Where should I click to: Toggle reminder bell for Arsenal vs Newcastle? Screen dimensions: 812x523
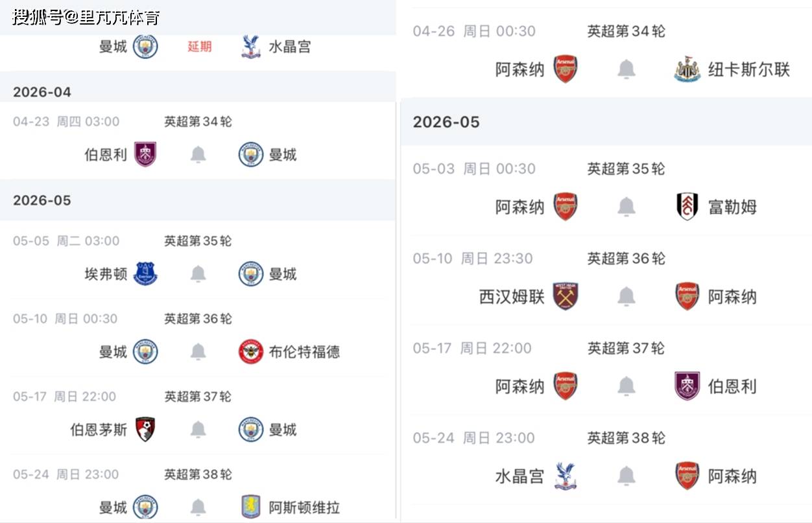coord(626,69)
